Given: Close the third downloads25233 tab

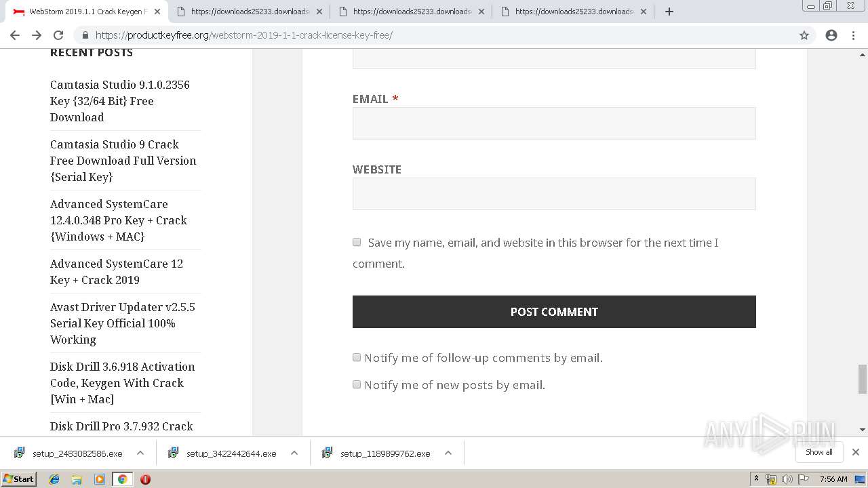Looking at the screenshot, I should pos(481,12).
